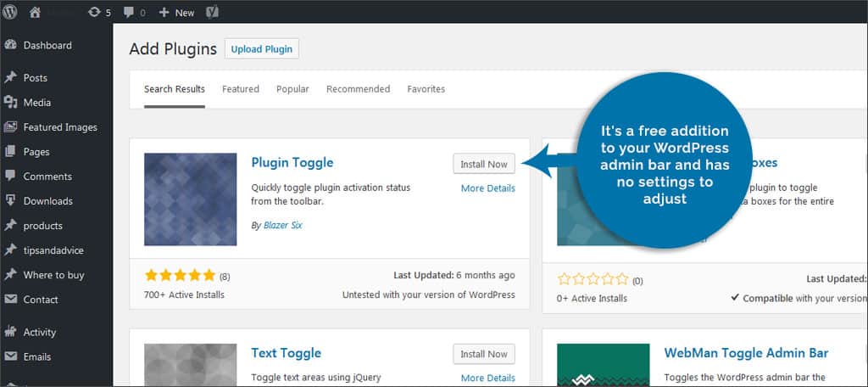868x387 pixels.
Task: Select the Search Results tab
Action: [175, 89]
